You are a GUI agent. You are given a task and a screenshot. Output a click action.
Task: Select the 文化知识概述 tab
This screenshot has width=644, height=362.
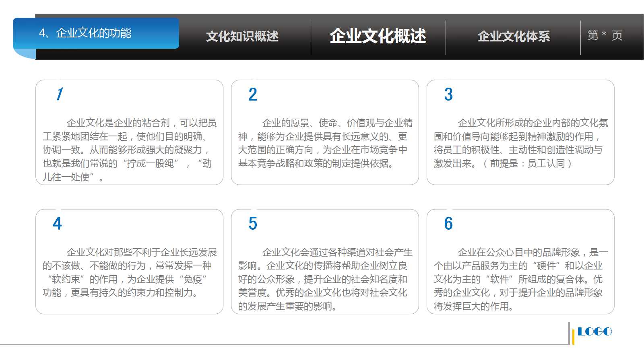[243, 36]
